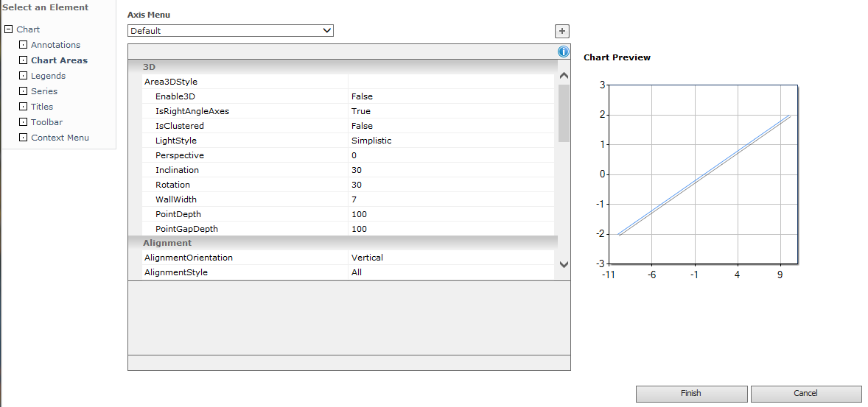Screen dimensions: 868x407
Task: Click the plus button beside Axis Menu
Action: 562,32
